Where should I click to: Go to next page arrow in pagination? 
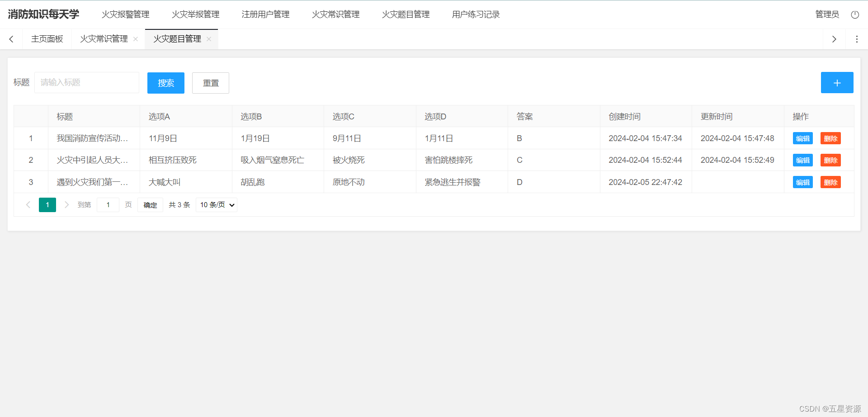tap(66, 205)
